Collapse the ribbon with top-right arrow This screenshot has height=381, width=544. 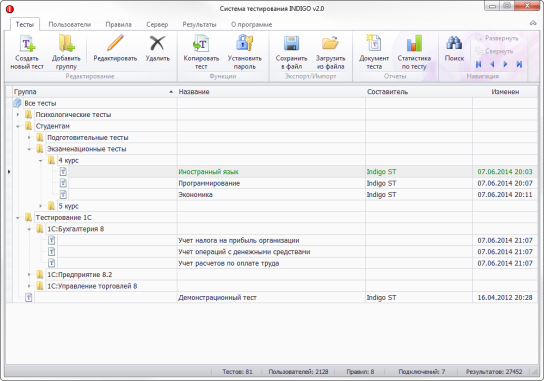533,23
